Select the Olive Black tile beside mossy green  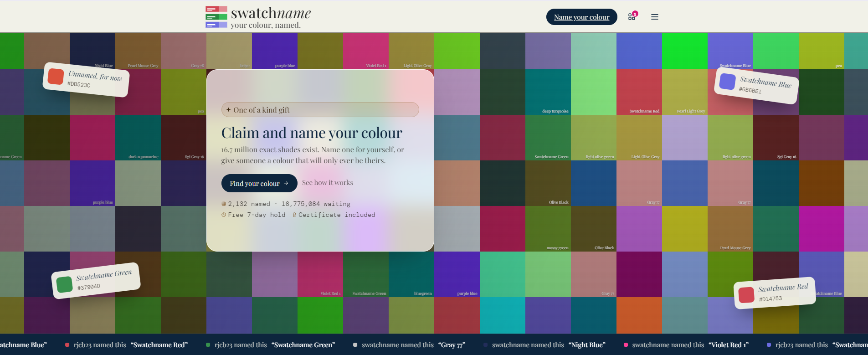594,228
